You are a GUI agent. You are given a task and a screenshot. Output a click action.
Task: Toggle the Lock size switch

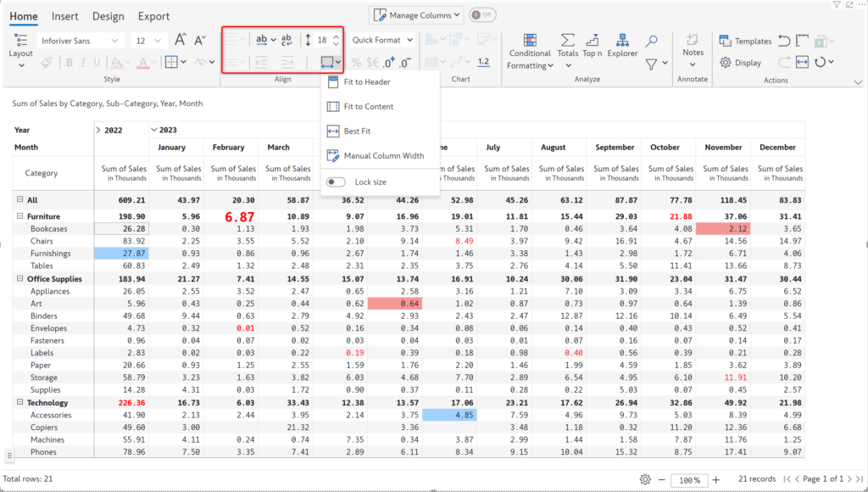coord(335,182)
